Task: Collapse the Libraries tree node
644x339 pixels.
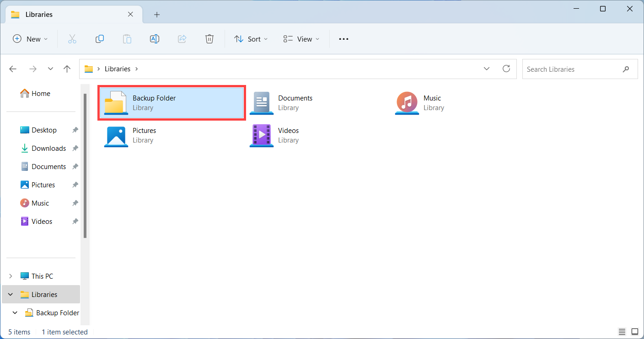Action: point(11,295)
